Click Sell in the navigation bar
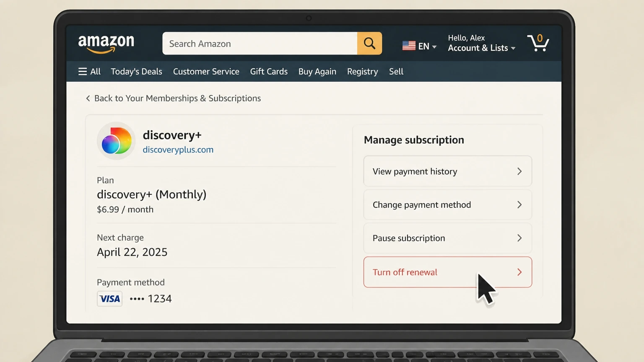This screenshot has height=362, width=644. [x=396, y=72]
